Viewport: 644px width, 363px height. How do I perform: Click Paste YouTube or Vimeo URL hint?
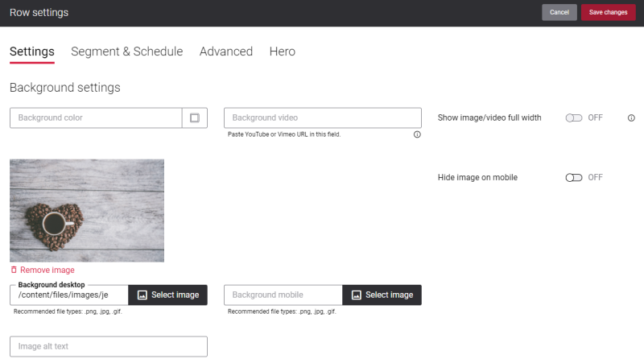(x=284, y=134)
